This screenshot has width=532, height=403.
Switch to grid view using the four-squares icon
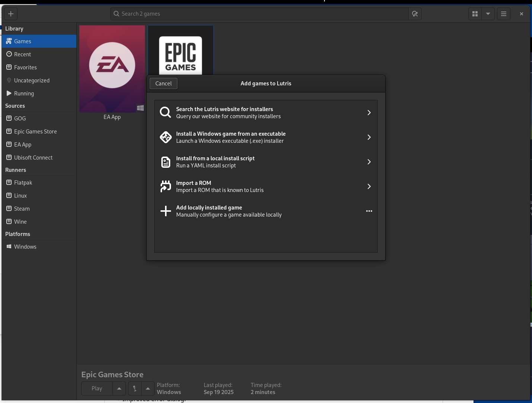point(475,14)
